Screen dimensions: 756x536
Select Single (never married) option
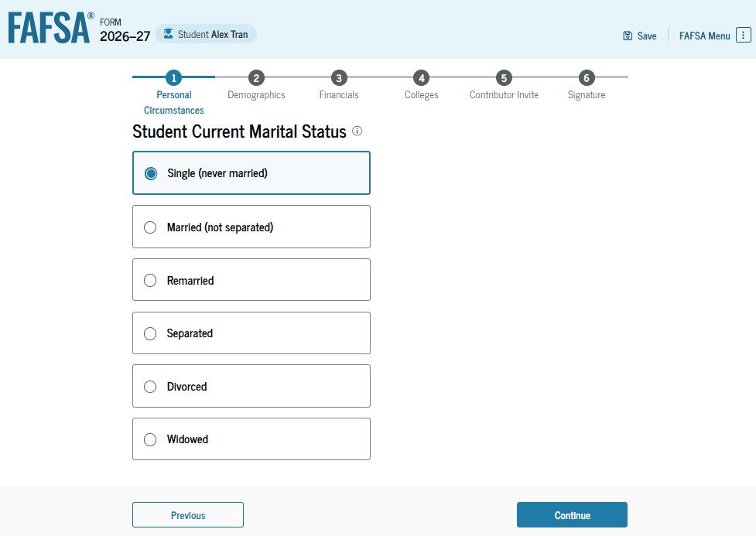pos(251,173)
